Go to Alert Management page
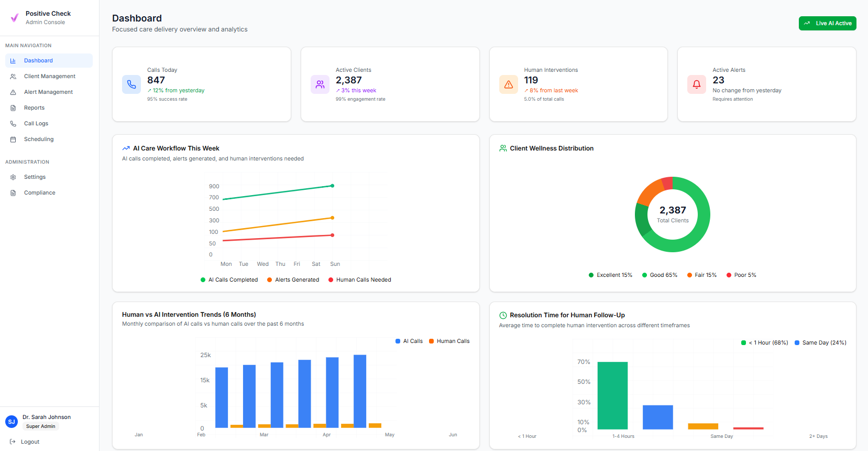 tap(48, 92)
